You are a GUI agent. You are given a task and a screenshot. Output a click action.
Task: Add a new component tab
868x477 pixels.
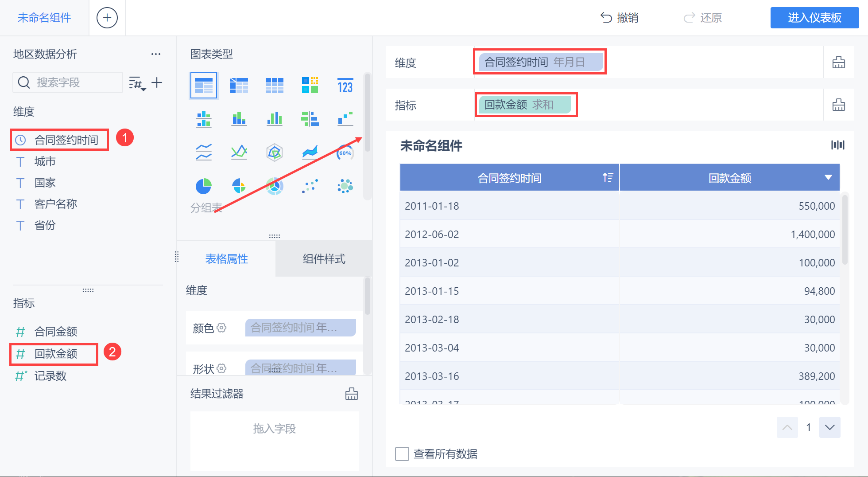(x=107, y=18)
